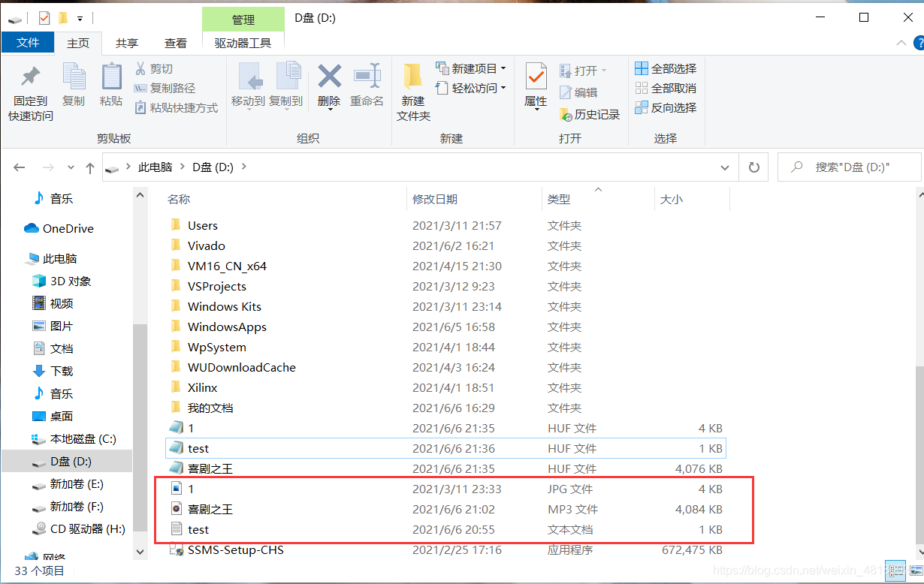Click the 管理 contextual tab

tap(243, 20)
